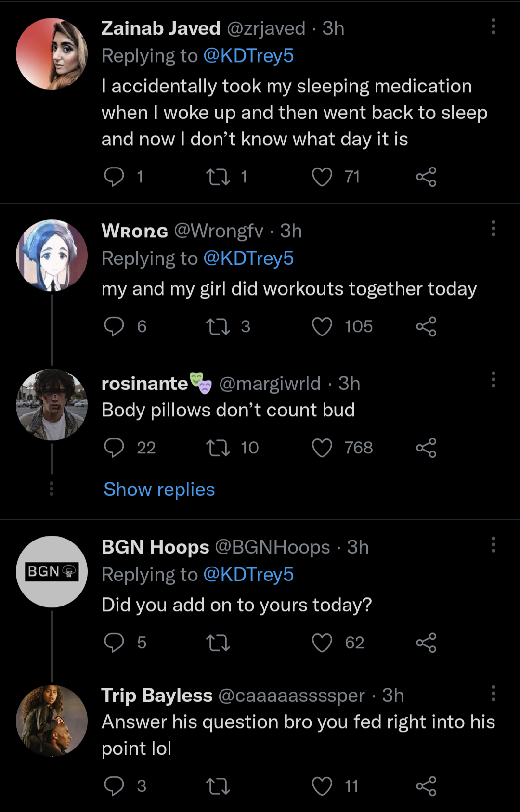This screenshot has width=520, height=812.
Task: Share Trip Bayless' tweet
Action: click(426, 786)
